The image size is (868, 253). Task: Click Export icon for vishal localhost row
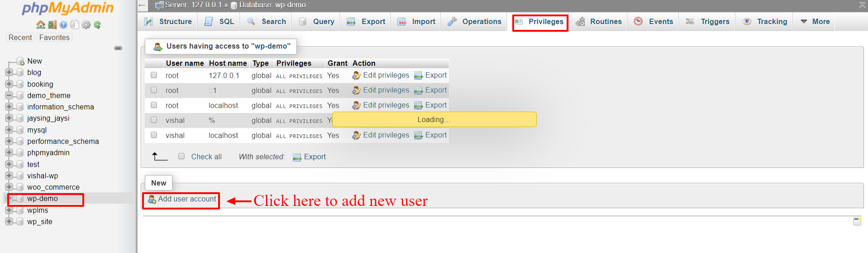click(x=419, y=136)
